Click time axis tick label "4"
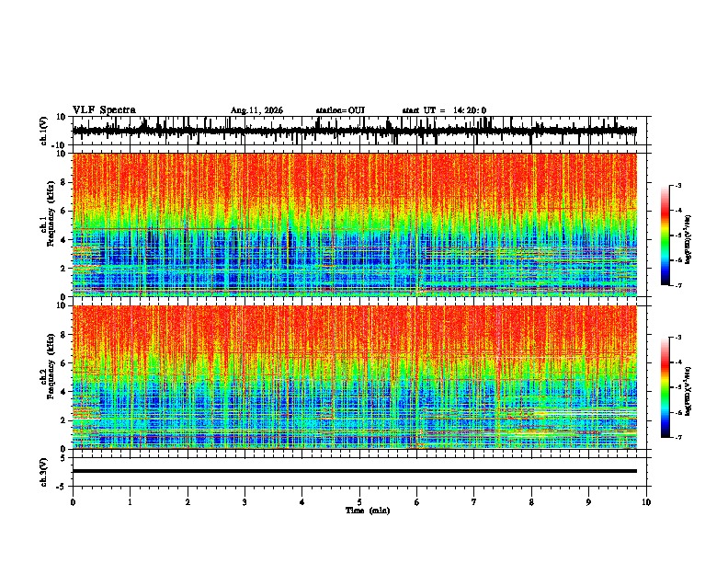 [302, 502]
